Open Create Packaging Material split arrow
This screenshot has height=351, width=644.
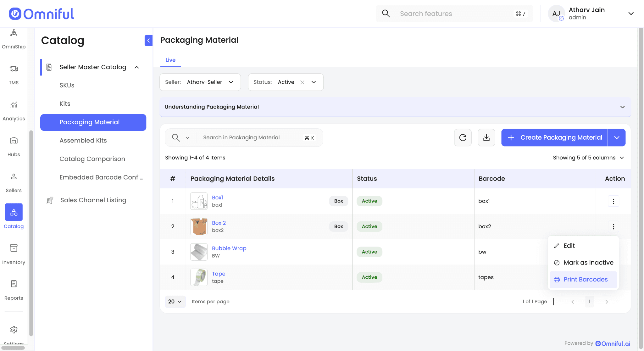tap(617, 137)
